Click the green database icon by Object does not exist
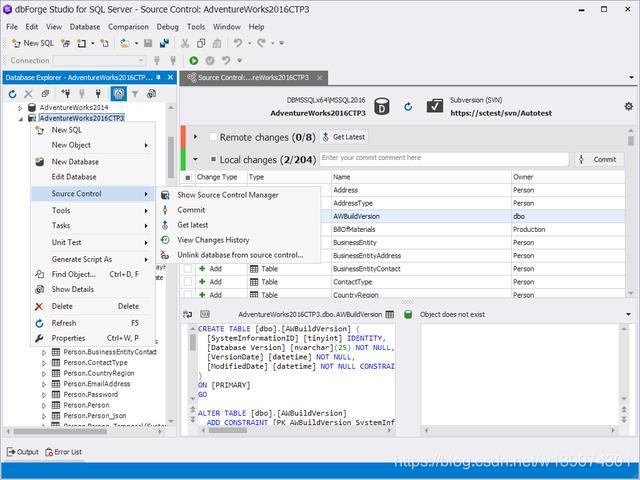Image resolution: width=640 pixels, height=480 pixels. [408, 314]
